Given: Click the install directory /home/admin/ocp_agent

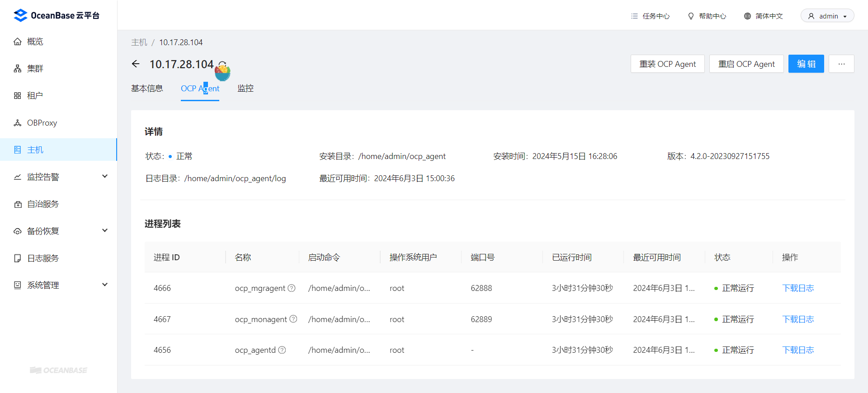Looking at the screenshot, I should (x=402, y=156).
